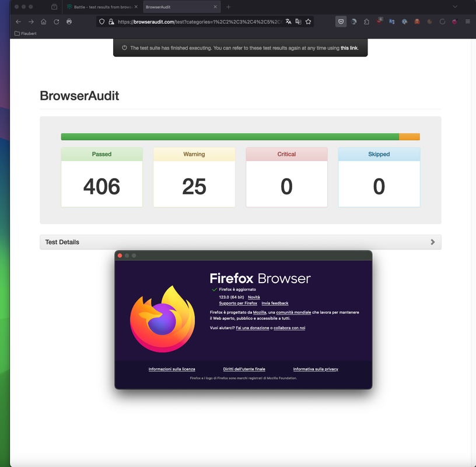Open the Mozilla link in the About window
The height and width of the screenshot is (467, 476).
(260, 312)
